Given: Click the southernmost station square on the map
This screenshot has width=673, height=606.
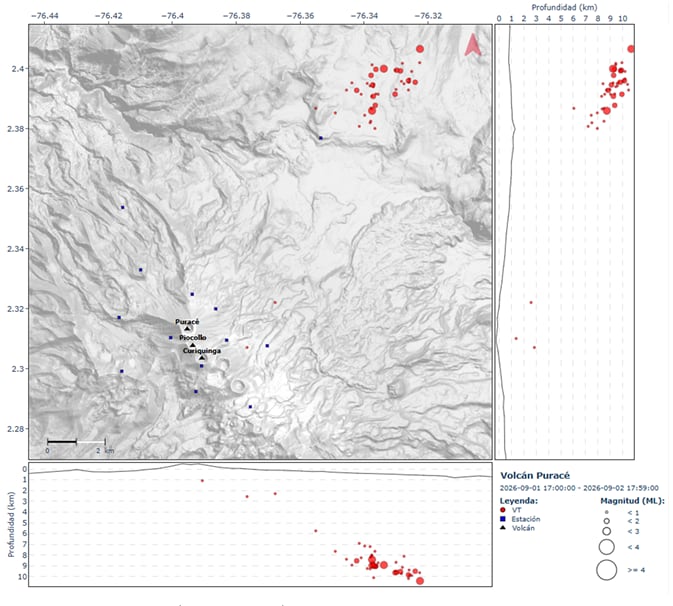Looking at the screenshot, I should (250, 407).
